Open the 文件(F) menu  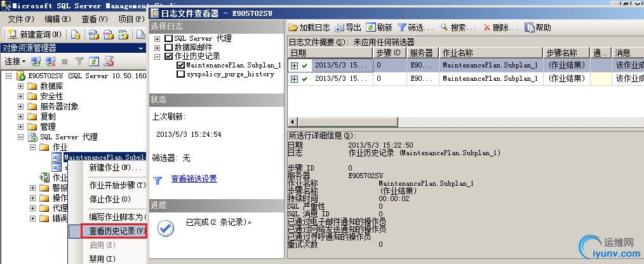[x=21, y=19]
